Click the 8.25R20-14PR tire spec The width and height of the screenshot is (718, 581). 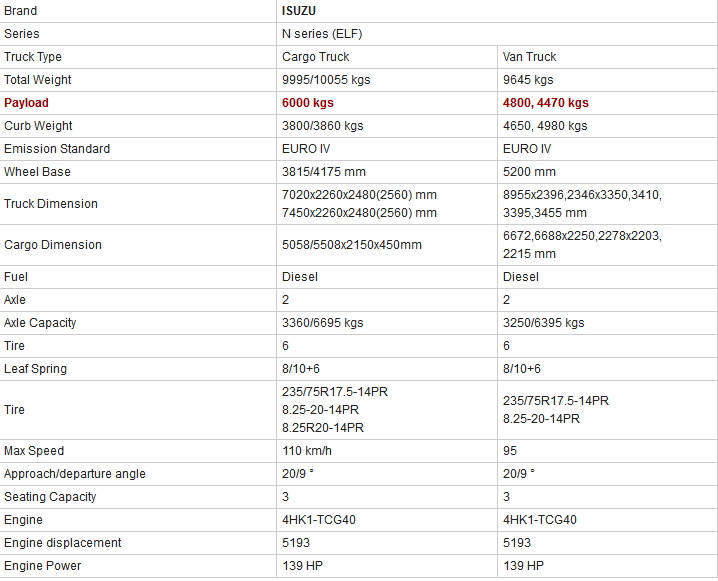pyautogui.click(x=323, y=428)
